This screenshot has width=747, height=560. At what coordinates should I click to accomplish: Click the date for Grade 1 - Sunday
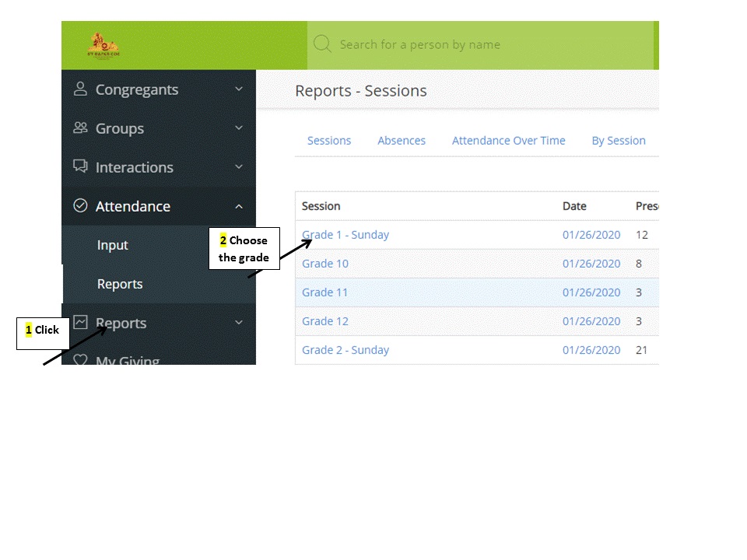[x=591, y=235]
